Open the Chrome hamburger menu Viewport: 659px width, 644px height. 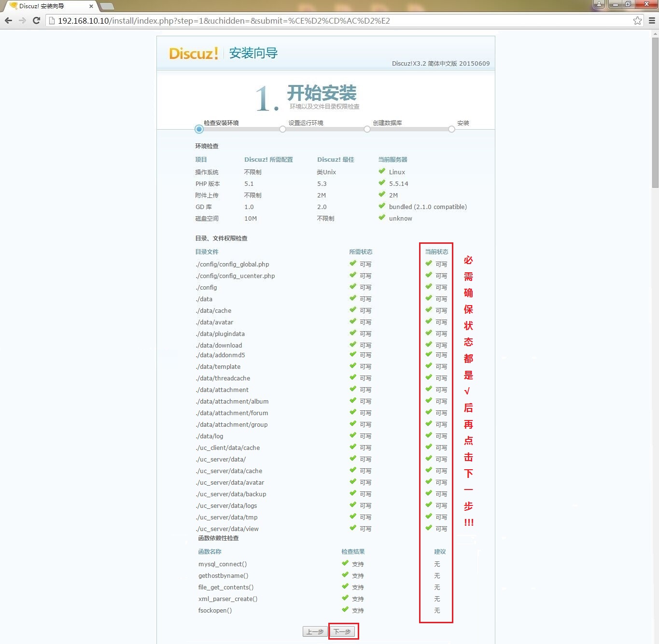tap(651, 21)
